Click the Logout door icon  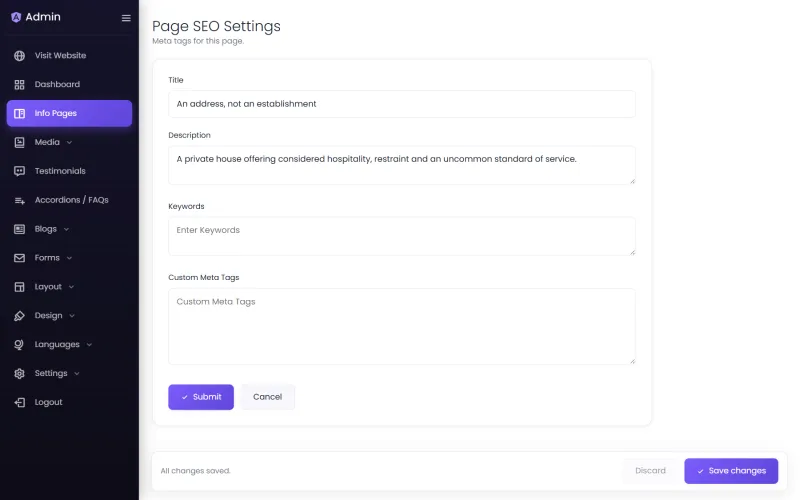pyautogui.click(x=19, y=403)
